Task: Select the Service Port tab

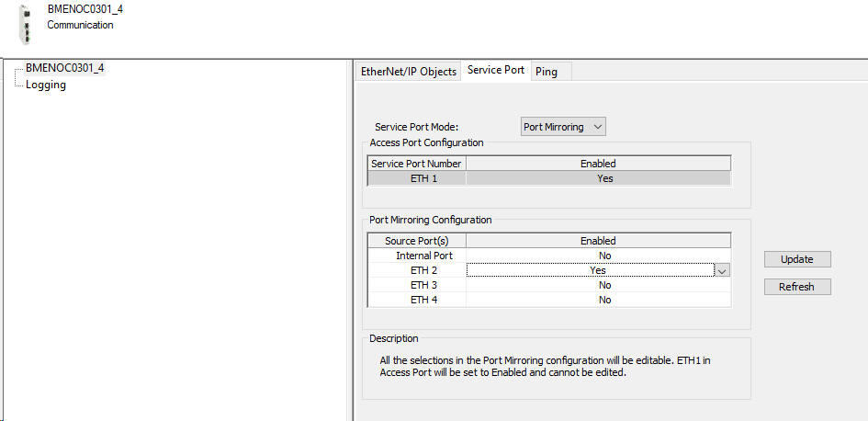Action: (x=495, y=71)
